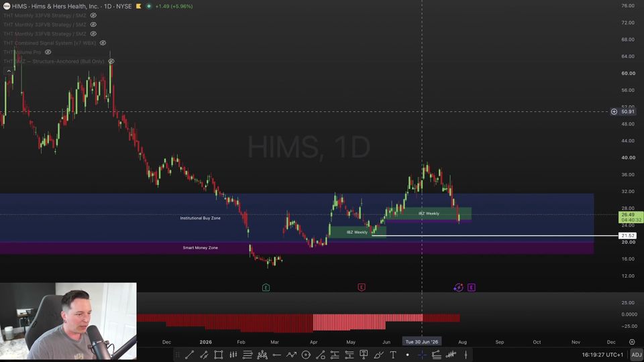Click the Institutional Buy Zone label
Viewport: 644px width, 362px height.
tap(200, 218)
